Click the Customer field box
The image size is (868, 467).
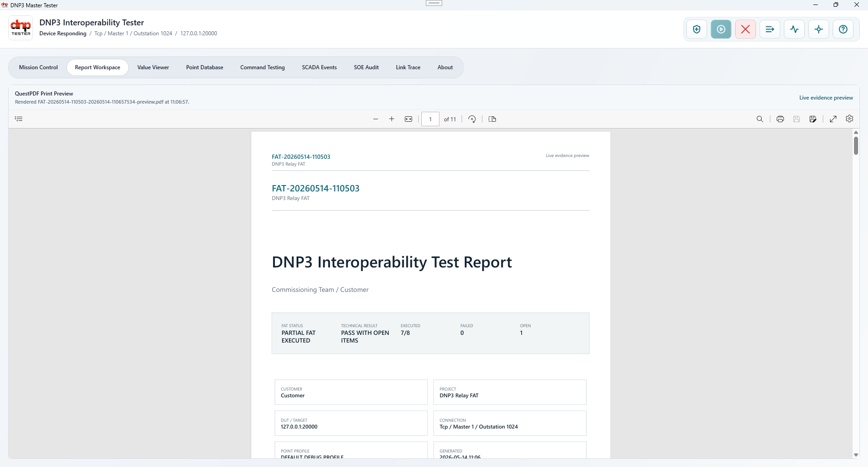pos(351,392)
